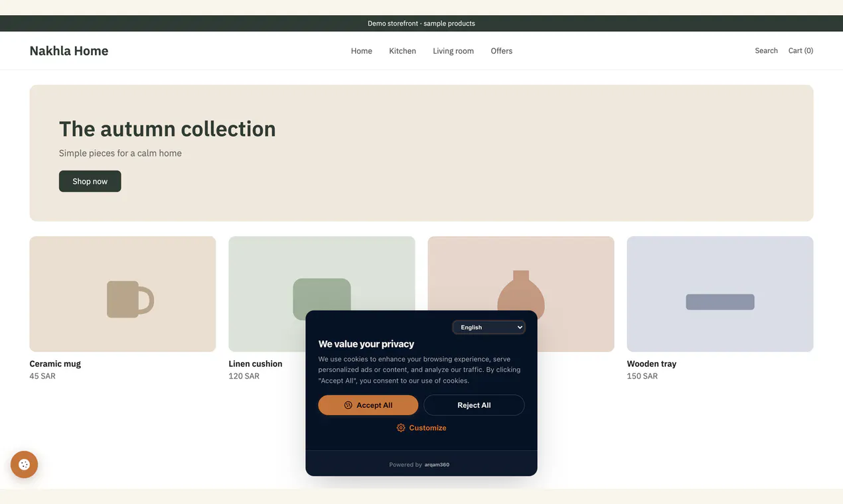Click Search in the header
Screen dimensions: 843x504
click(766, 50)
